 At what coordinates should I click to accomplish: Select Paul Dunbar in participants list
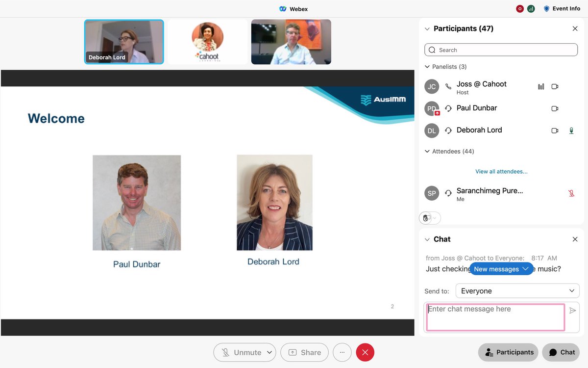coord(477,108)
